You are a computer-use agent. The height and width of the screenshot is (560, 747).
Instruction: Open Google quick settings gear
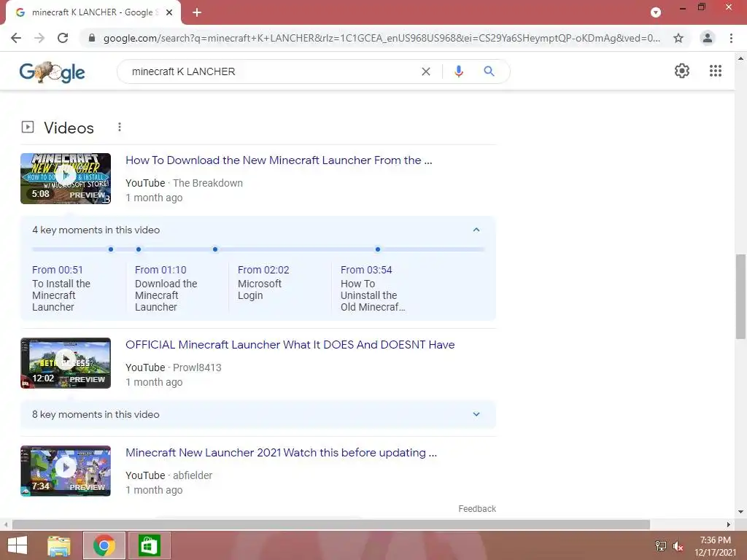pyautogui.click(x=682, y=71)
